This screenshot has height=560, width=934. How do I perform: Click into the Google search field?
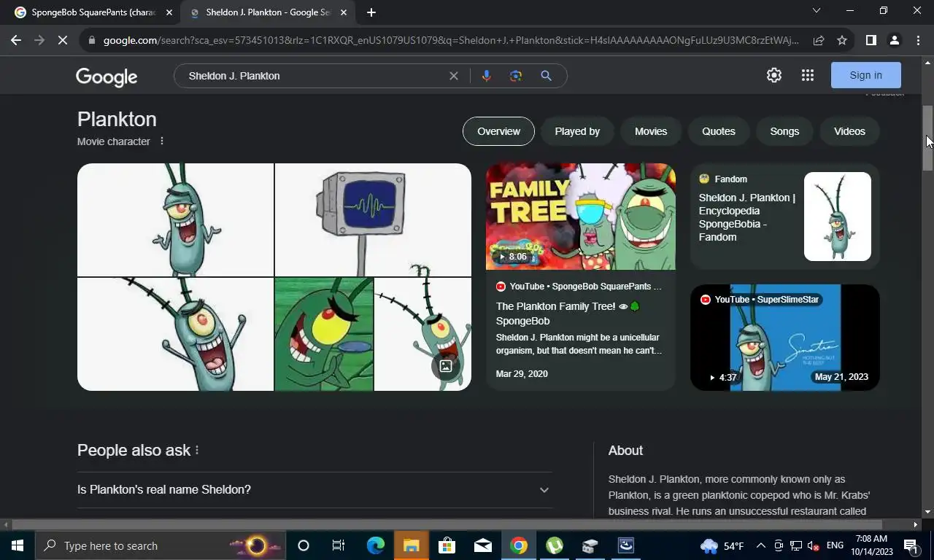click(x=314, y=76)
